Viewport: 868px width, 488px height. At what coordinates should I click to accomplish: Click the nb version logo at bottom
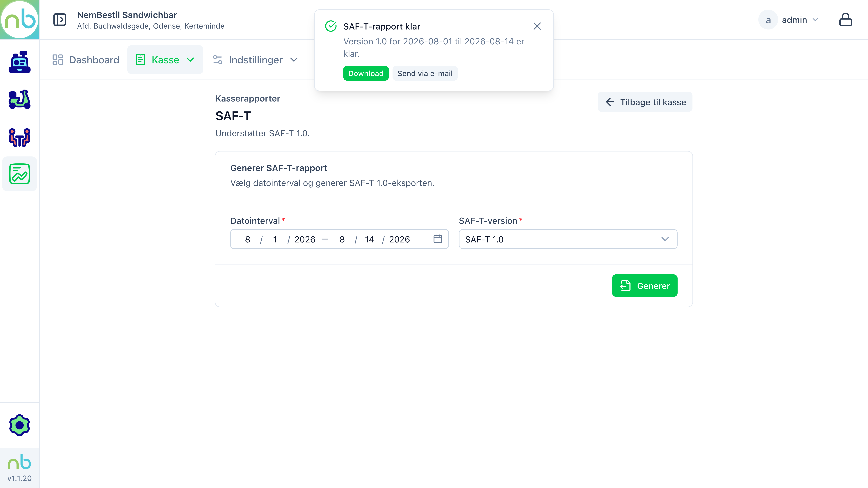point(20,462)
